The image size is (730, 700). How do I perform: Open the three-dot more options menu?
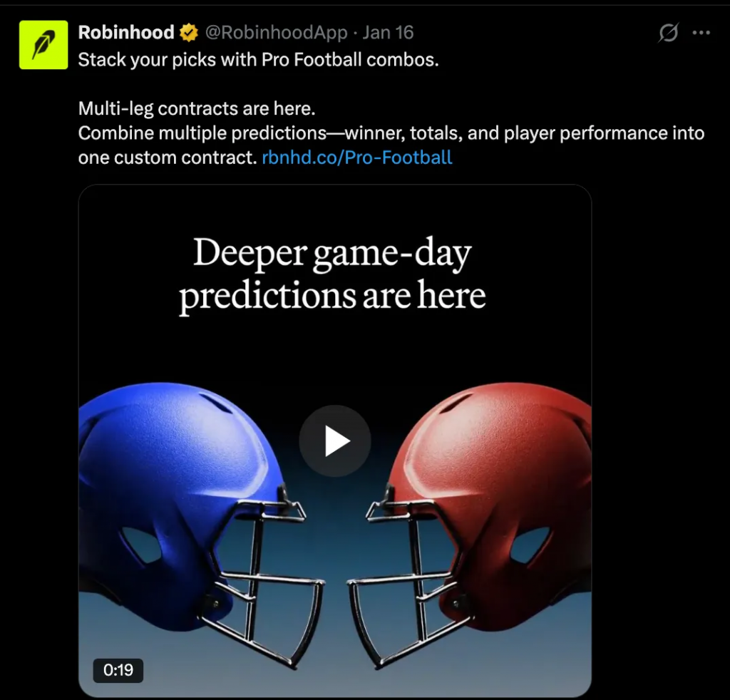(x=701, y=33)
